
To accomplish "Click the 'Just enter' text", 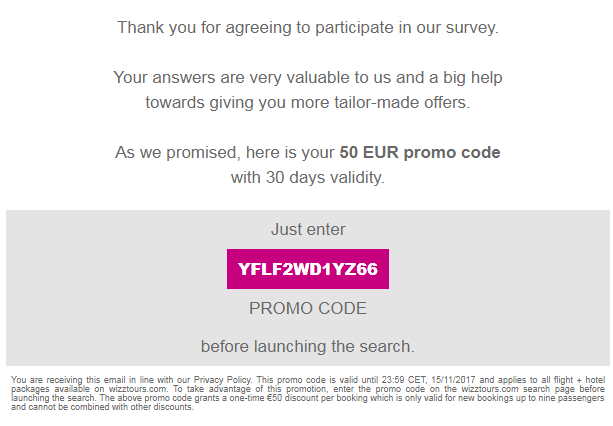I will [x=308, y=229].
